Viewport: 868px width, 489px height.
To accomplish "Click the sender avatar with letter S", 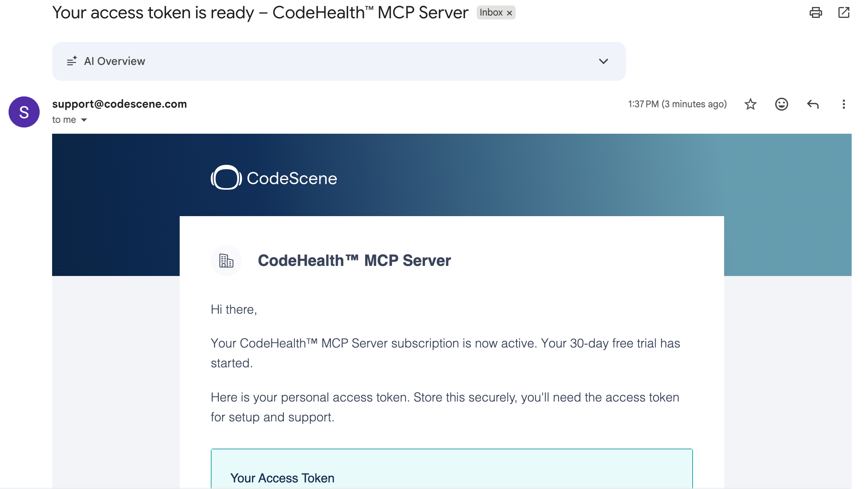I will 24,112.
